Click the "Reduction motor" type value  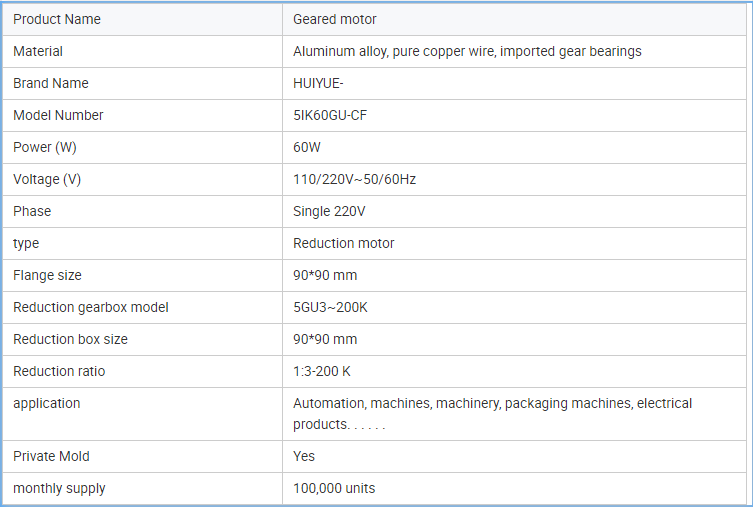click(343, 243)
